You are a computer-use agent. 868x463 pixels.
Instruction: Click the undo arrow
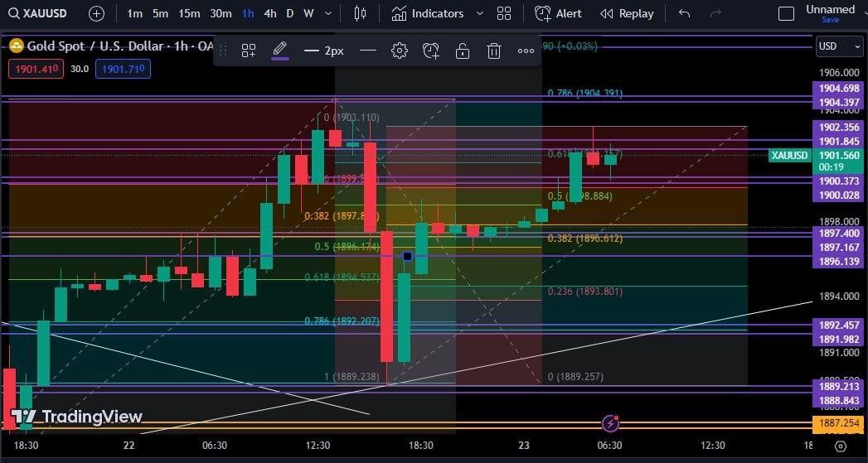(684, 13)
